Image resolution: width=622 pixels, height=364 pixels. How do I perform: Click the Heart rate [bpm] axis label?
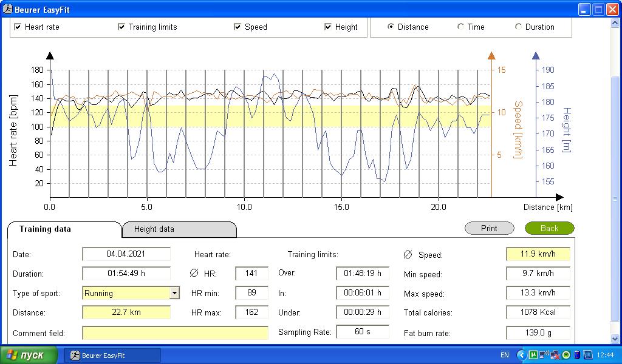click(x=13, y=130)
